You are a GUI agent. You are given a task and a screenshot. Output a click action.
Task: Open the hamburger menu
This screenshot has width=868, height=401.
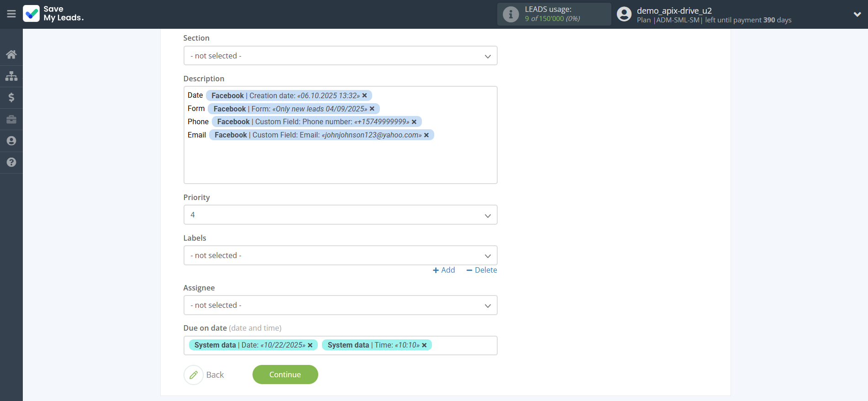[x=11, y=14]
